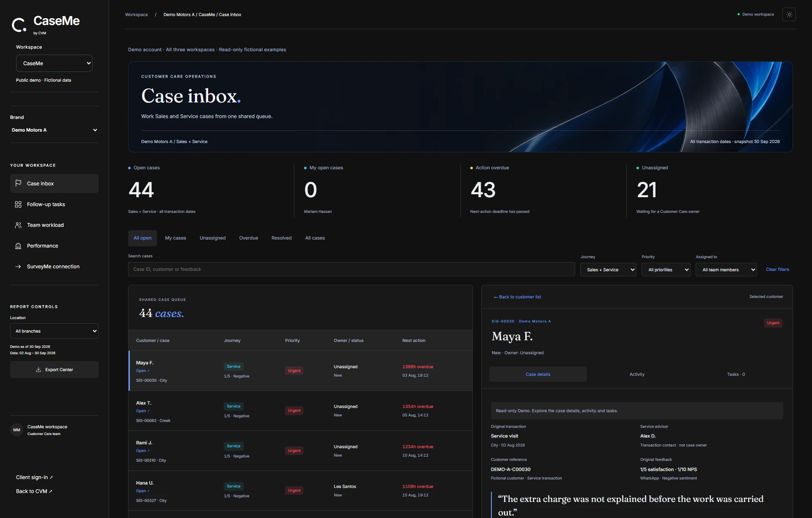Select the Case details tab
This screenshot has height=518, width=812.
[538, 374]
